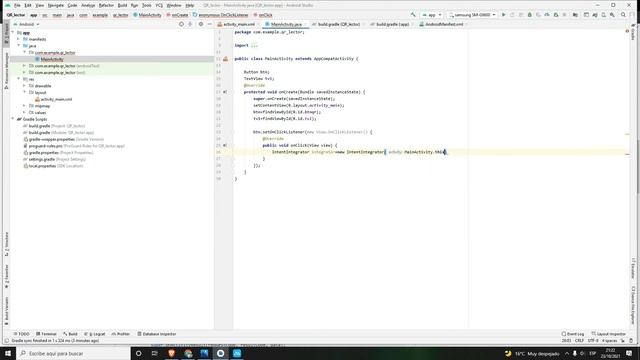The height and width of the screenshot is (360, 640).
Task: Open the Logcat tool window
Action: (x=95, y=334)
